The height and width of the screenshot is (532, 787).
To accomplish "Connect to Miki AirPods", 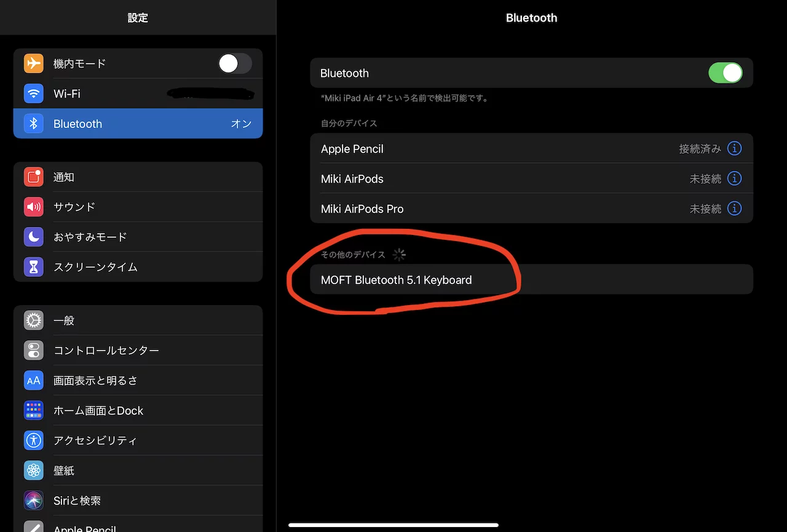I will 531,178.
